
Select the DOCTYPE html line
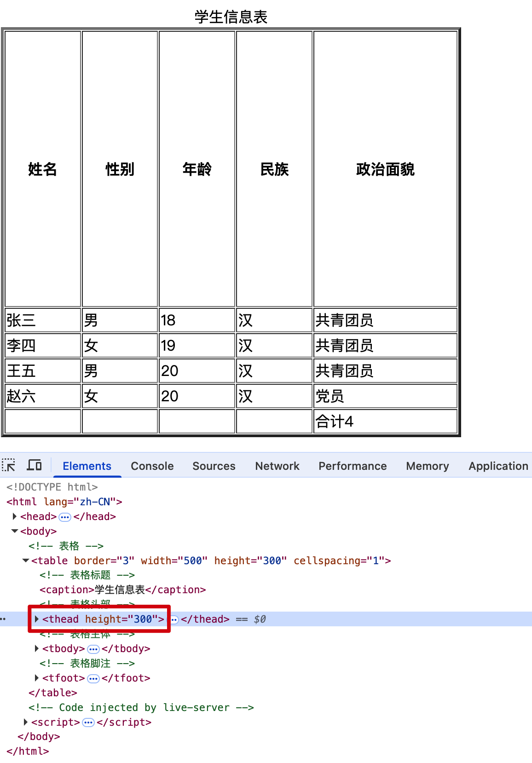tap(52, 487)
